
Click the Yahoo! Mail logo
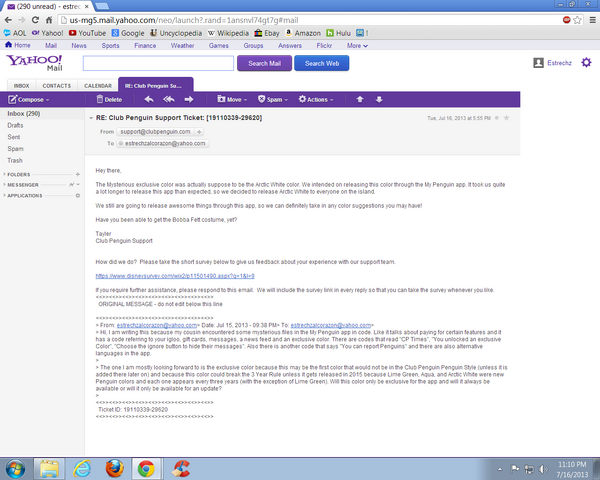pyautogui.click(x=34, y=63)
